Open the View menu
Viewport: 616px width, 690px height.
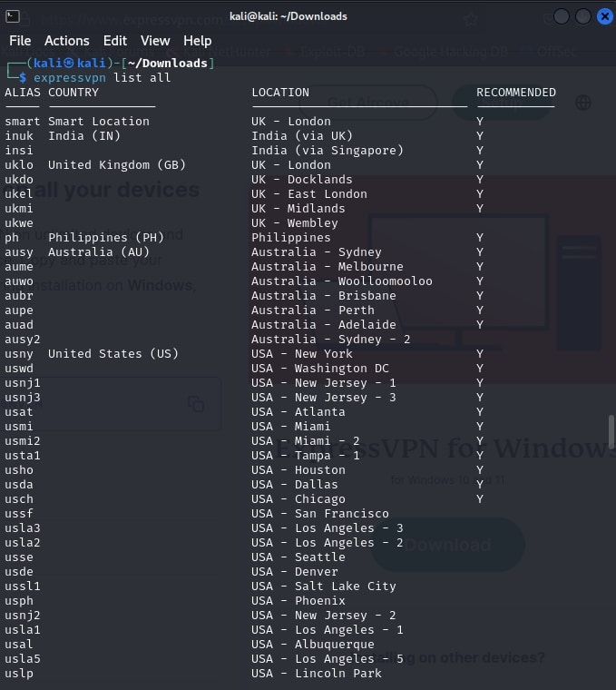coord(155,41)
